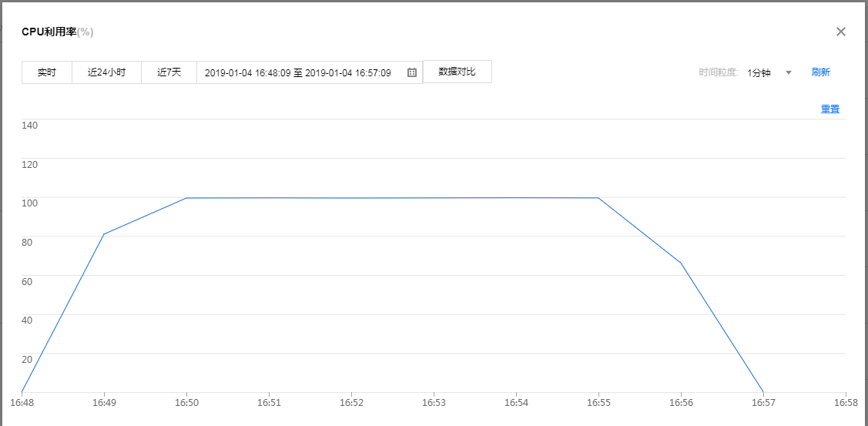Viewport: 868px width, 426px height.
Task: Click the 16:52 x-axis label
Action: point(351,403)
